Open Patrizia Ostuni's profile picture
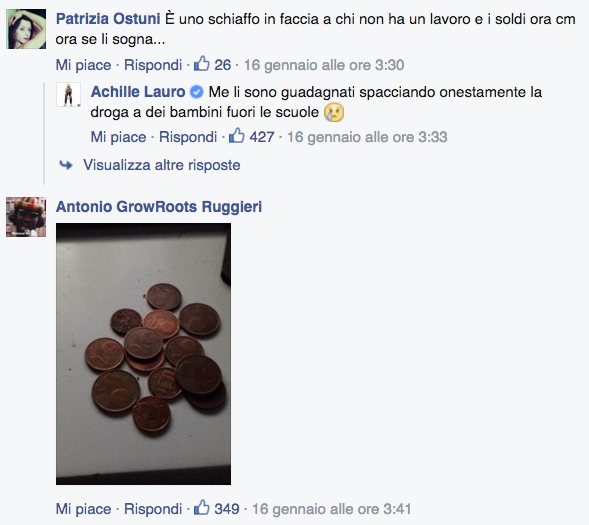 pos(26,29)
